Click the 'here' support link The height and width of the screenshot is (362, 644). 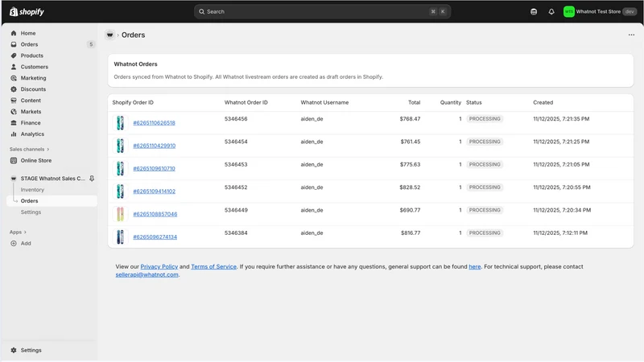click(475, 266)
